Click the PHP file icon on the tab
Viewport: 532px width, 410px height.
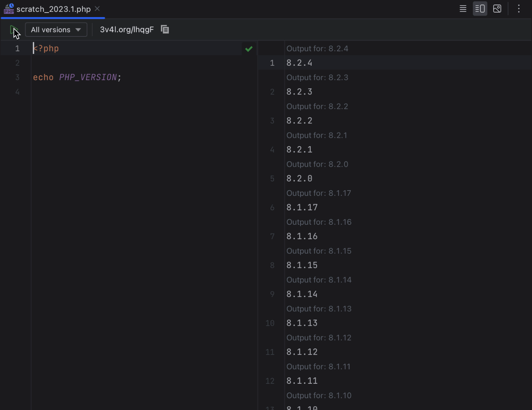coord(9,9)
